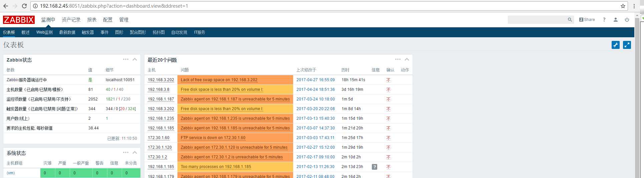
Task: Collapse the 系统状态 widget
Action: (x=135, y=152)
